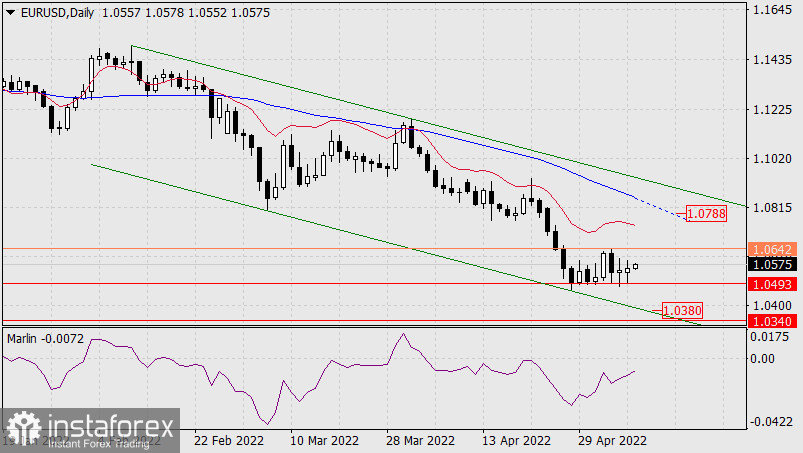The image size is (803, 453).
Task: Click the 1.0380 target price label
Action: click(x=682, y=310)
